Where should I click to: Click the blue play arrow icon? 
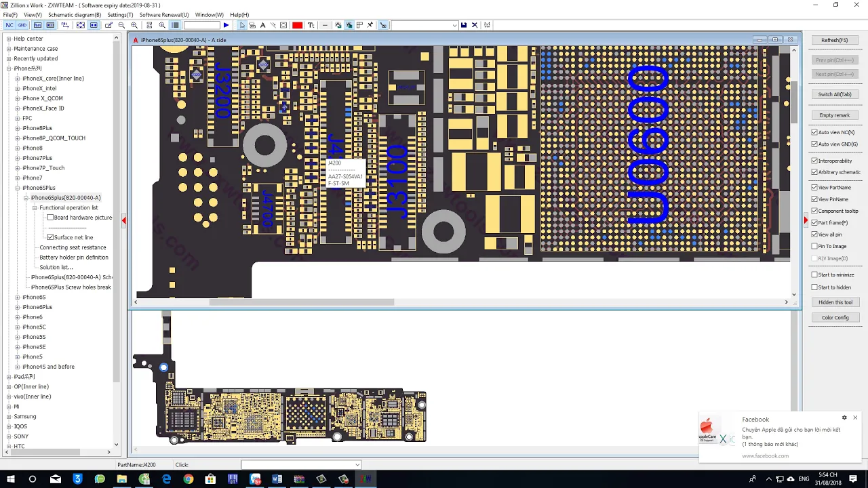tap(226, 25)
